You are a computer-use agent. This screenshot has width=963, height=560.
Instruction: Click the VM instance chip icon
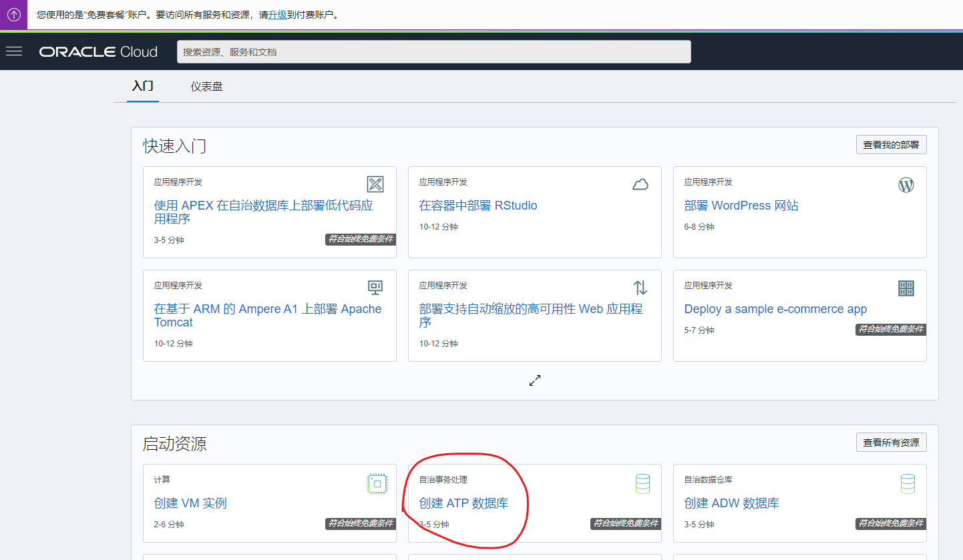377,483
